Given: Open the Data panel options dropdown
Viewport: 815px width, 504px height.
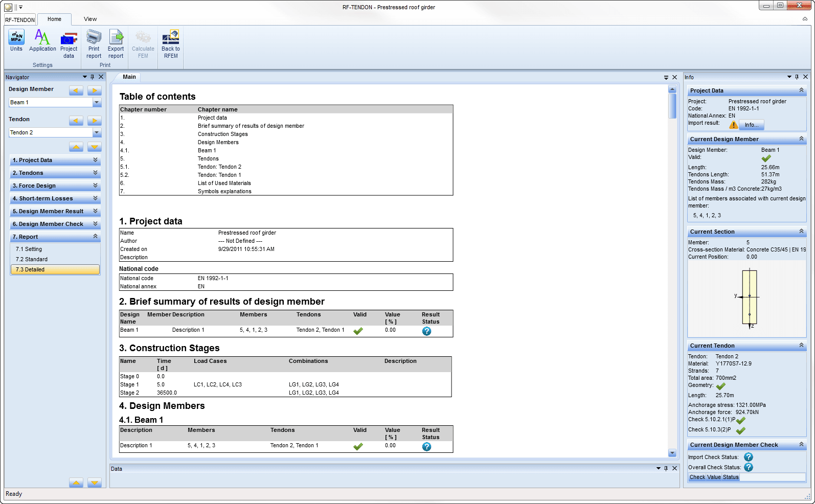Looking at the screenshot, I should [x=659, y=468].
